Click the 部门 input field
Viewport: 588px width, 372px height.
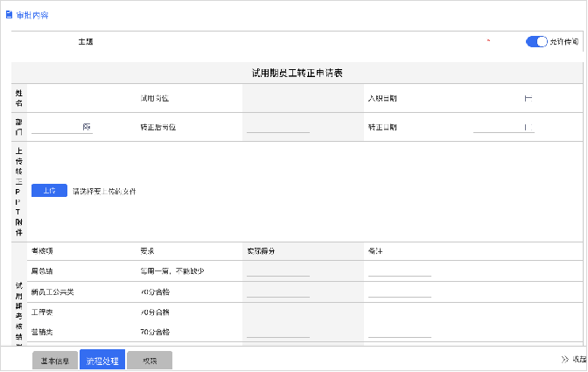point(62,128)
